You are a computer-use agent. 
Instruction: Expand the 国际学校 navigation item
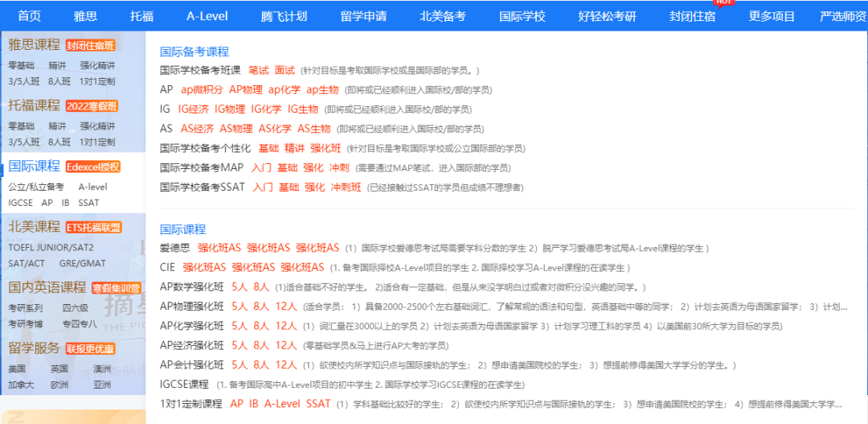[x=522, y=16]
